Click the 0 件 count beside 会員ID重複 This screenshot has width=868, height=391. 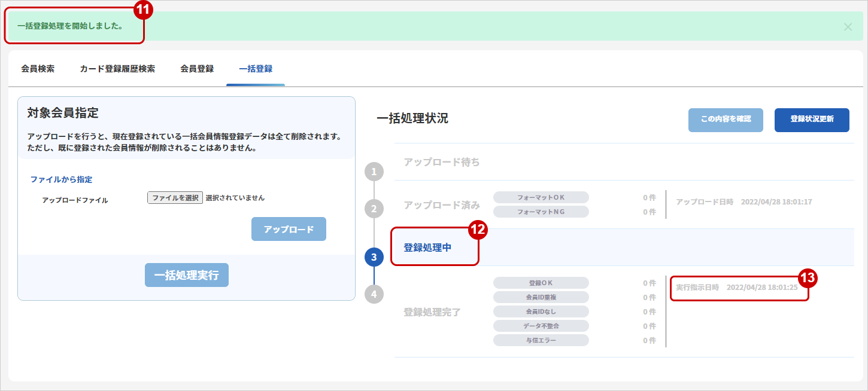coord(650,297)
